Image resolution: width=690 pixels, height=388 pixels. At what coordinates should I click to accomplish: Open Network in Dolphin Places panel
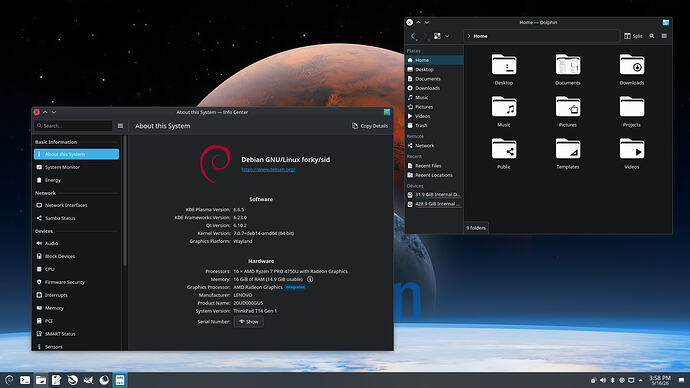[434, 146]
